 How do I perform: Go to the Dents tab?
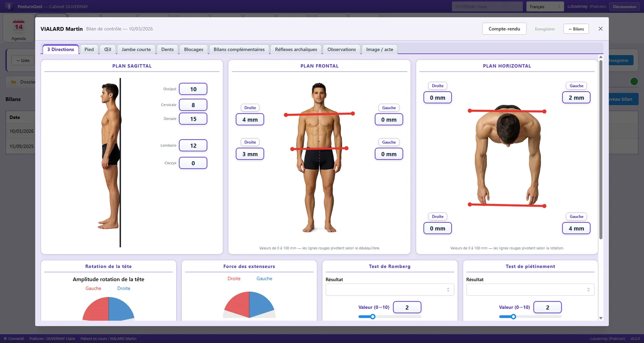[167, 49]
